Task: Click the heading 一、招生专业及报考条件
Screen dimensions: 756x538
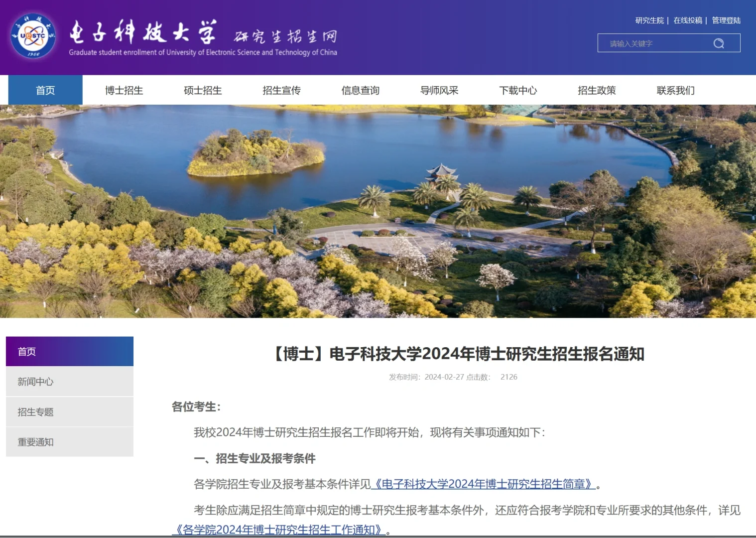Action: click(x=254, y=458)
